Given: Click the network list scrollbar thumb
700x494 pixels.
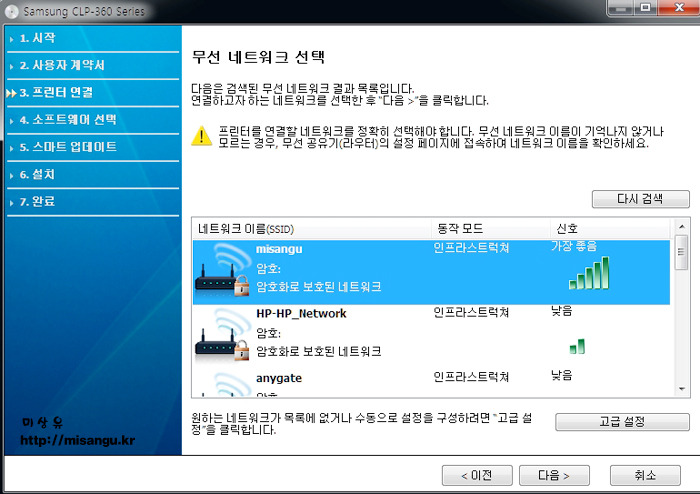Looking at the screenshot, I should (x=682, y=253).
